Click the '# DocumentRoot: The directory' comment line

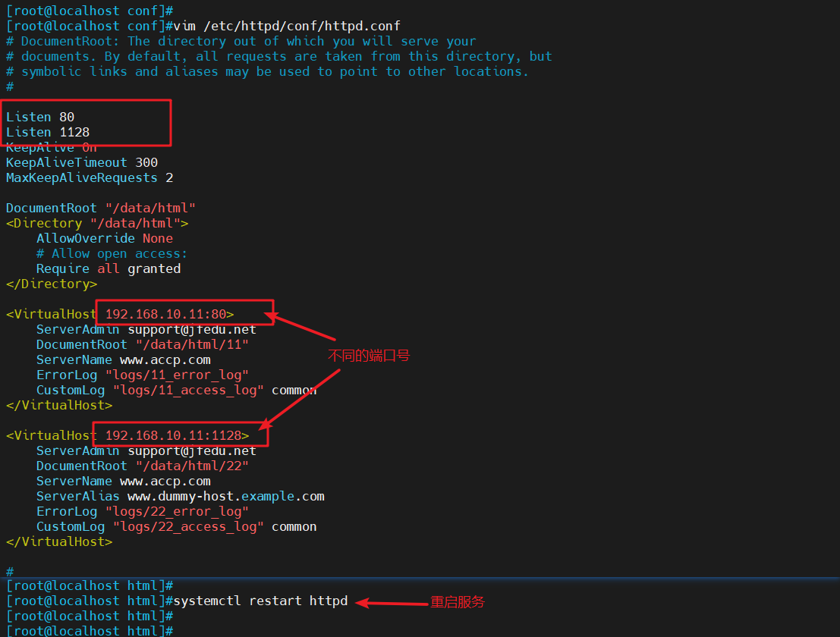[241, 41]
